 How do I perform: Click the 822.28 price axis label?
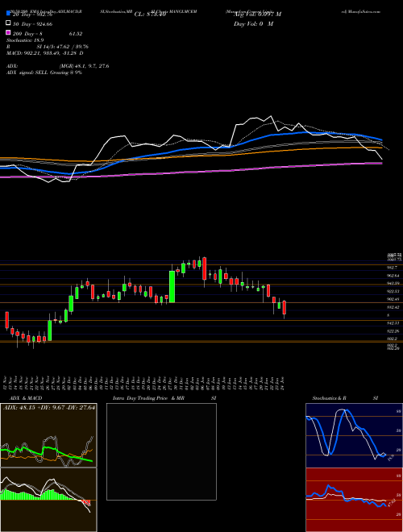[x=393, y=330]
